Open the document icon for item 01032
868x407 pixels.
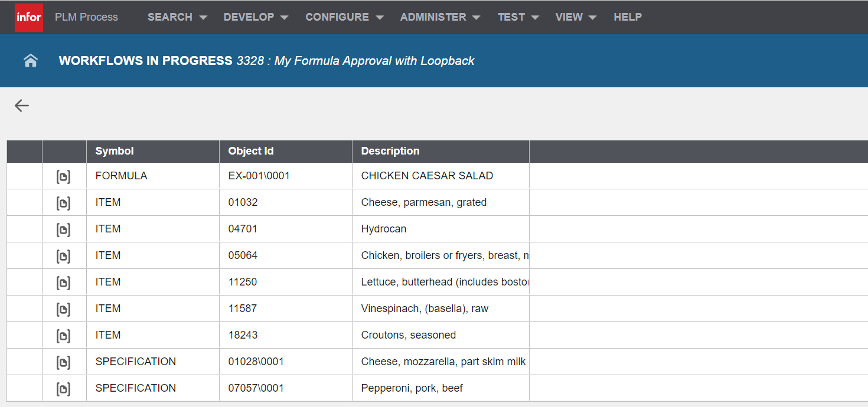[x=63, y=203]
